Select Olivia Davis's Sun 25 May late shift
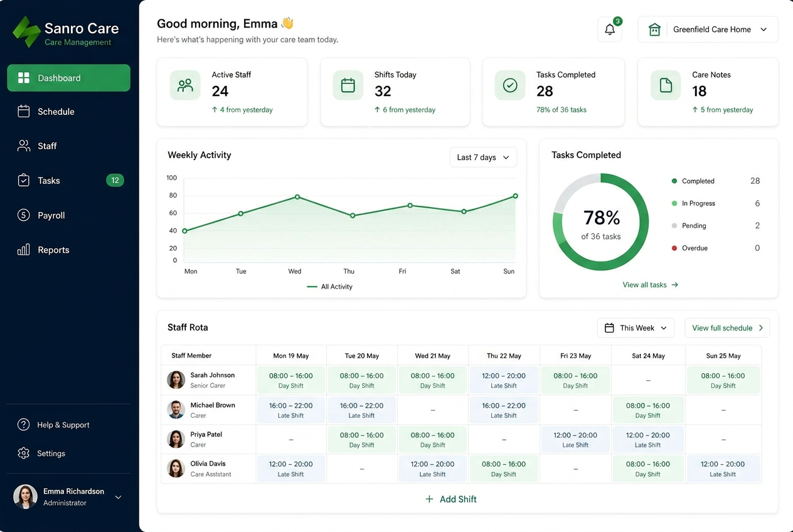The image size is (793, 532). click(723, 469)
